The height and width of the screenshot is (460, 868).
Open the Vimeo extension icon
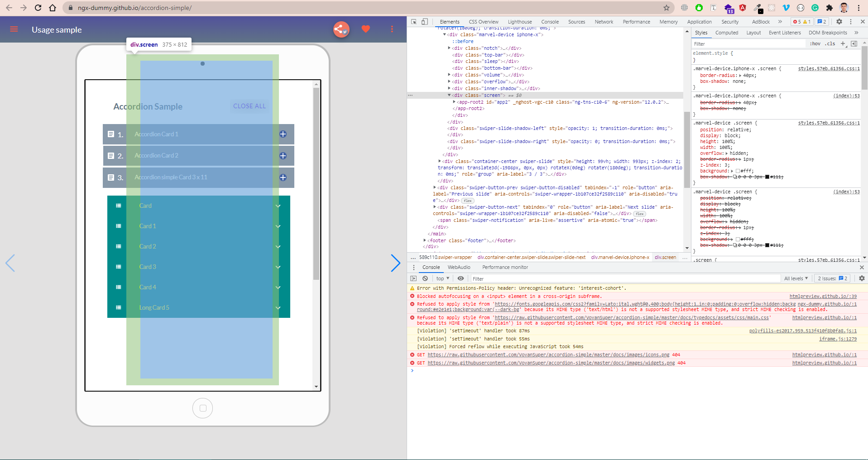click(786, 8)
